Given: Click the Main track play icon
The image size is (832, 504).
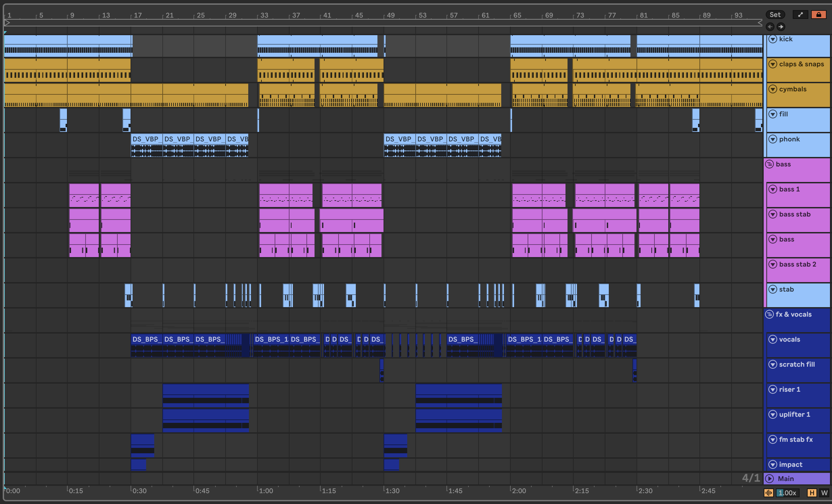Looking at the screenshot, I should click(769, 479).
